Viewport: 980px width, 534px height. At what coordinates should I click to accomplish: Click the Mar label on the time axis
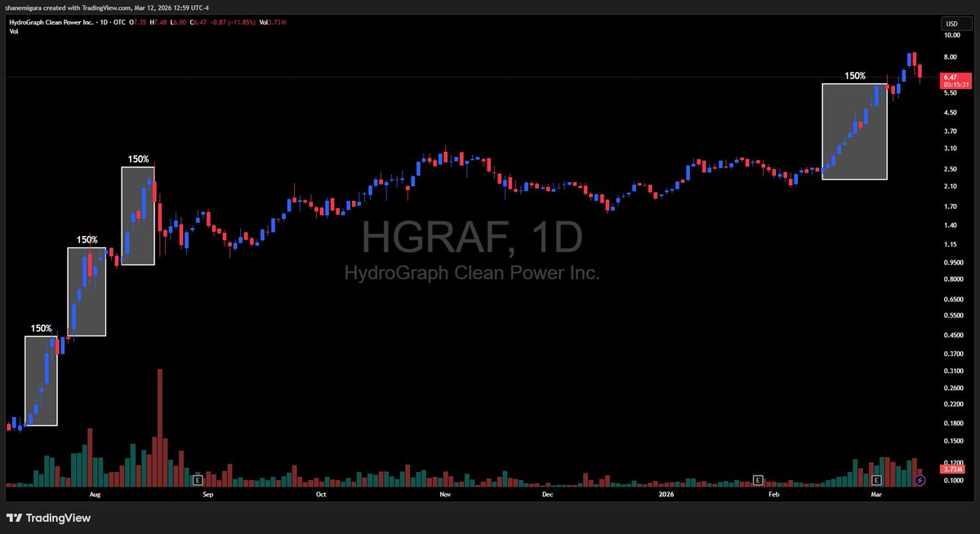[876, 494]
